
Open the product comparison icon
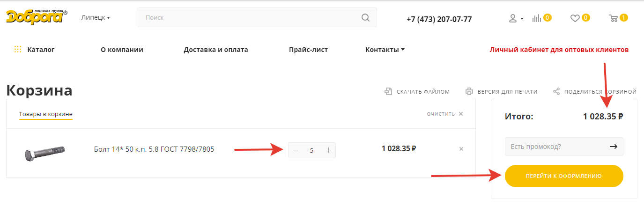(x=537, y=19)
